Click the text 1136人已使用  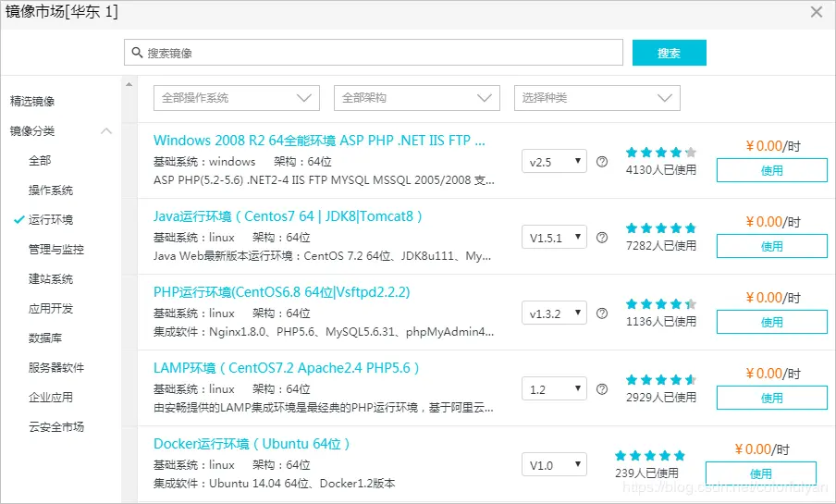point(661,322)
